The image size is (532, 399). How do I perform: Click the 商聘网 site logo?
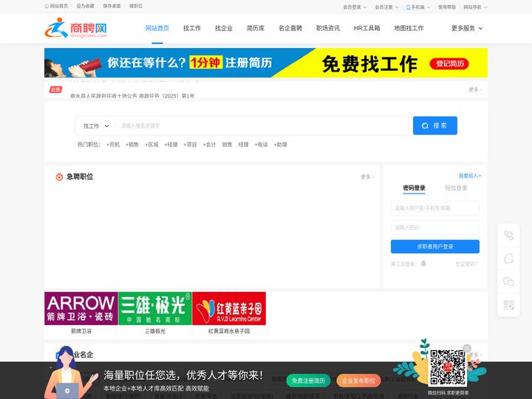coord(75,28)
